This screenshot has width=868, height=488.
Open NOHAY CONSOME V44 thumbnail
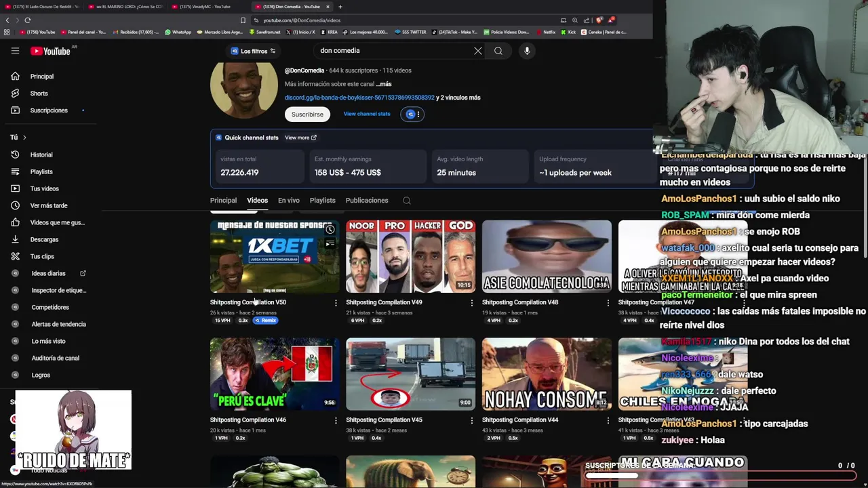(x=547, y=374)
